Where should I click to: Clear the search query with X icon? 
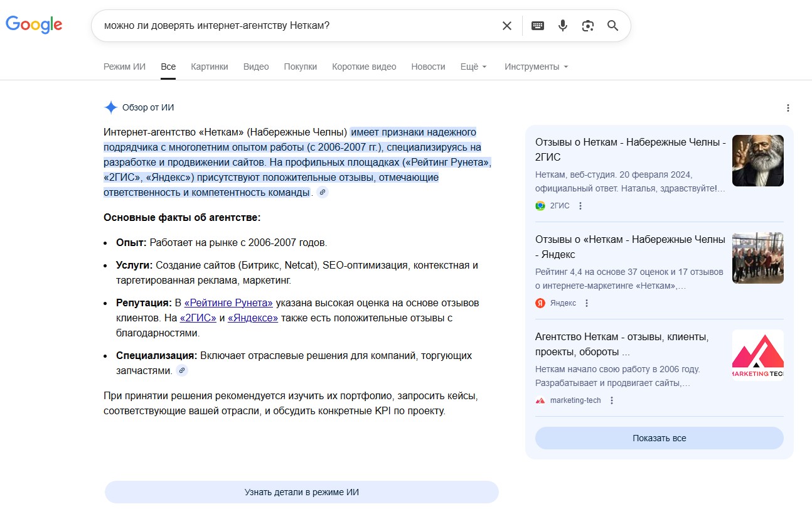pyautogui.click(x=507, y=26)
